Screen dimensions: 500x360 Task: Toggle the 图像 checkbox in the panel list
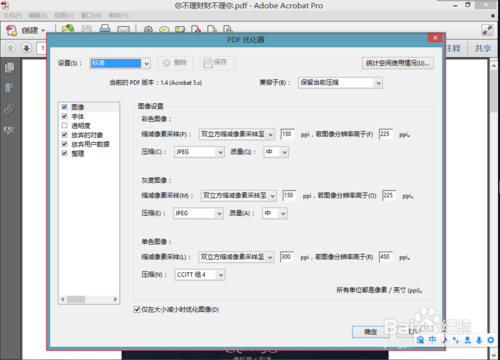tap(65, 107)
